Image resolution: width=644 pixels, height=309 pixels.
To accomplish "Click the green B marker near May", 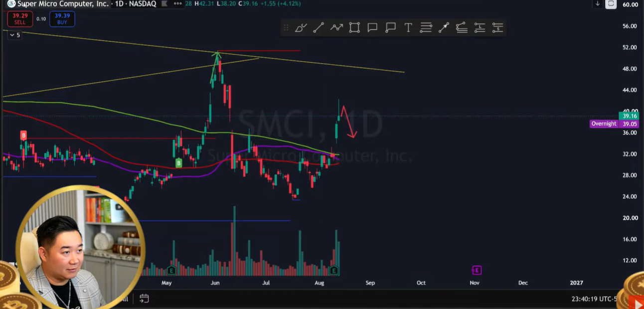I will pos(178,163).
